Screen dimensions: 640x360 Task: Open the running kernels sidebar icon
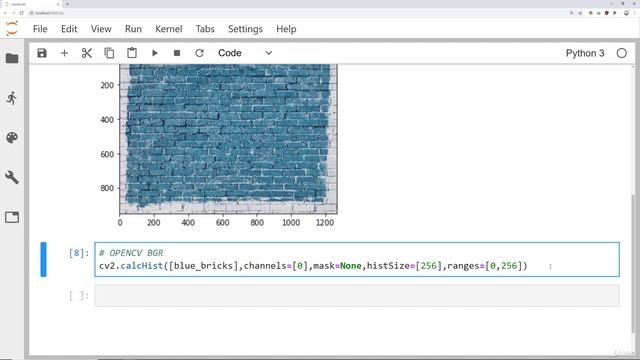(12, 98)
